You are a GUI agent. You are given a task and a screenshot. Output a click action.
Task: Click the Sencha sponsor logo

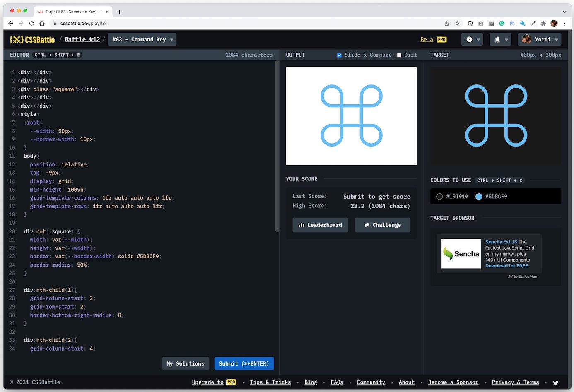(461, 254)
